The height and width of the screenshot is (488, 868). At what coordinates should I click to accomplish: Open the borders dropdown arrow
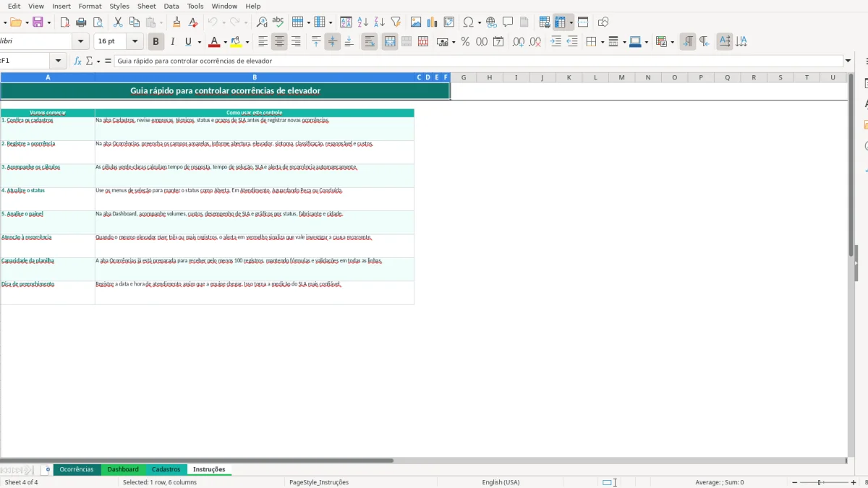tap(602, 42)
